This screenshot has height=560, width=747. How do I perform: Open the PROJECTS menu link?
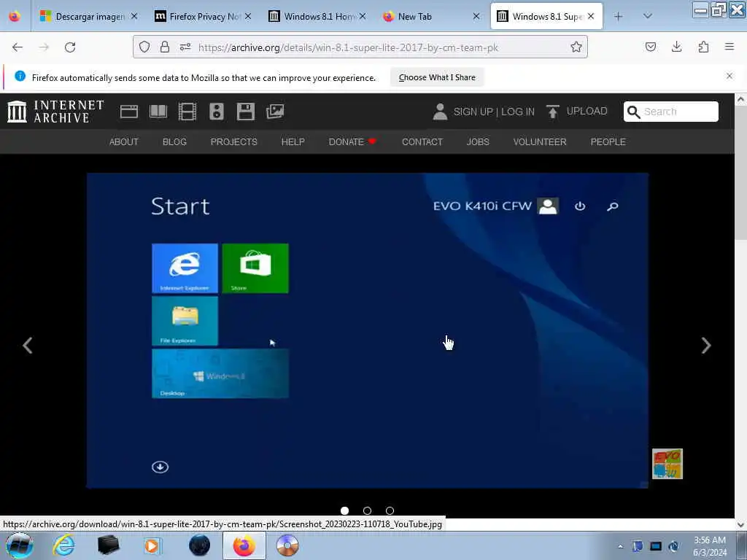[234, 142]
